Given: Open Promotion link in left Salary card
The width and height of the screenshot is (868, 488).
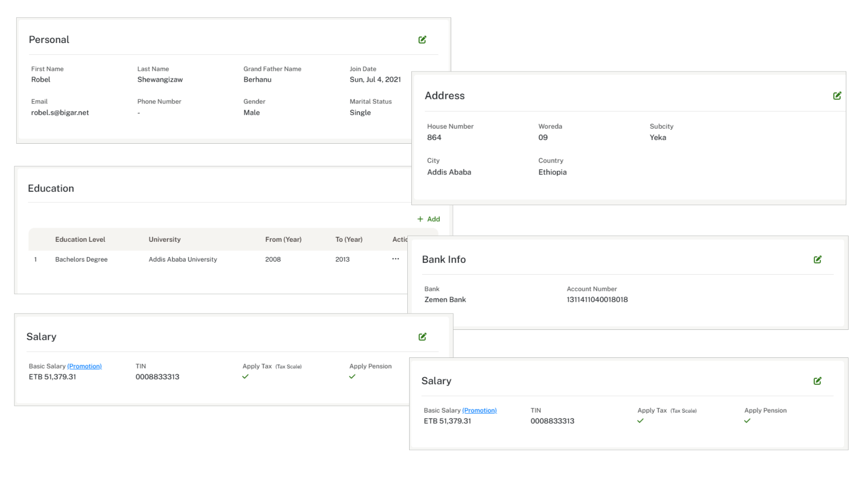Looking at the screenshot, I should point(85,366).
